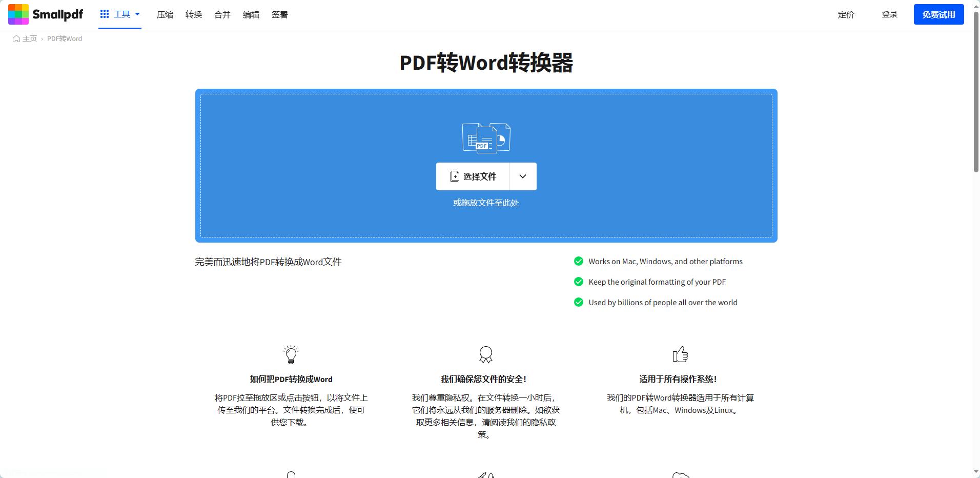980x478 pixels.
Task: Click the 免费试用 button
Action: click(939, 14)
